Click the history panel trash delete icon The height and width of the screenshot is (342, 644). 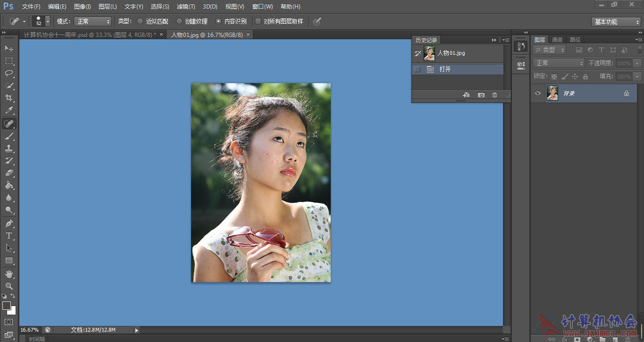[494, 95]
